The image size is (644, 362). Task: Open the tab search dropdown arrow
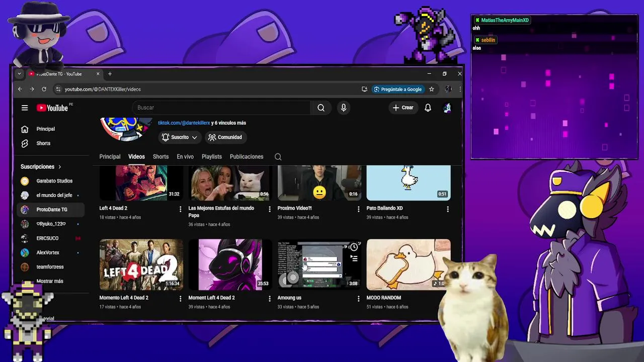pos(19,74)
